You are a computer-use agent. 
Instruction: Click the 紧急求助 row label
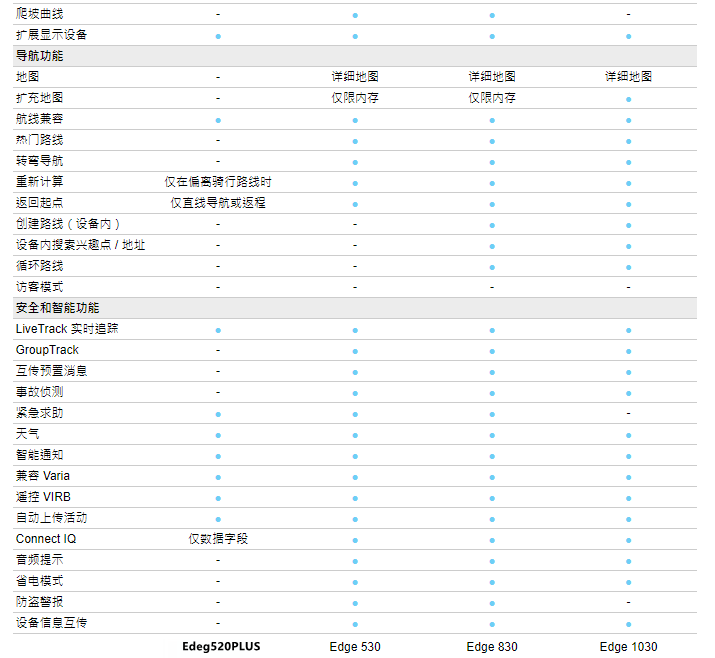[39, 413]
